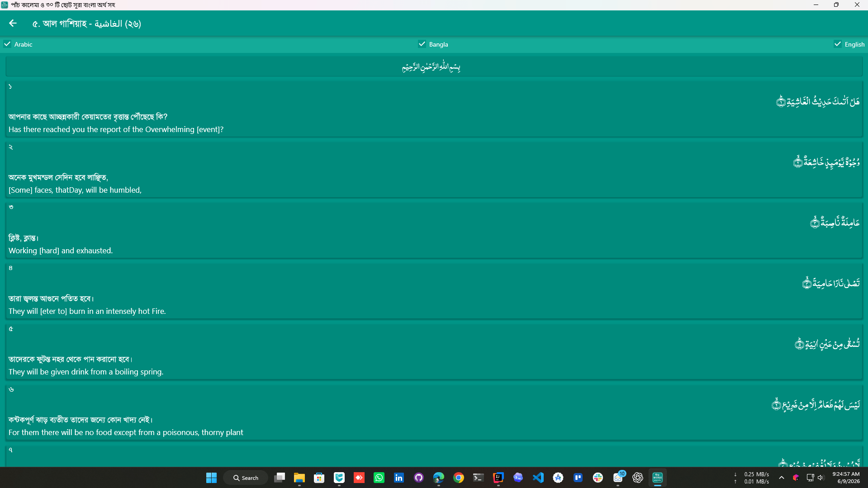Open Windows Start menu
The image size is (868, 488).
tap(211, 478)
